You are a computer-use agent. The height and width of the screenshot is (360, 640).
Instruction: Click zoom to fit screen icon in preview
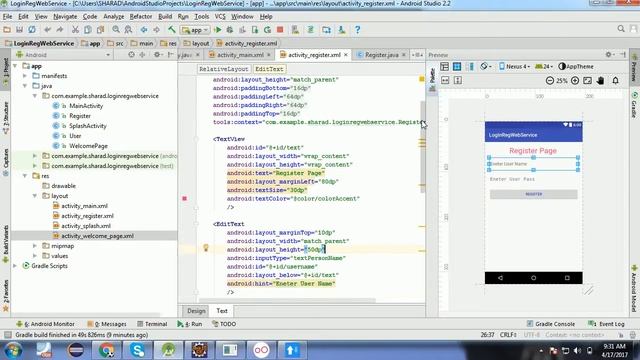(x=587, y=80)
